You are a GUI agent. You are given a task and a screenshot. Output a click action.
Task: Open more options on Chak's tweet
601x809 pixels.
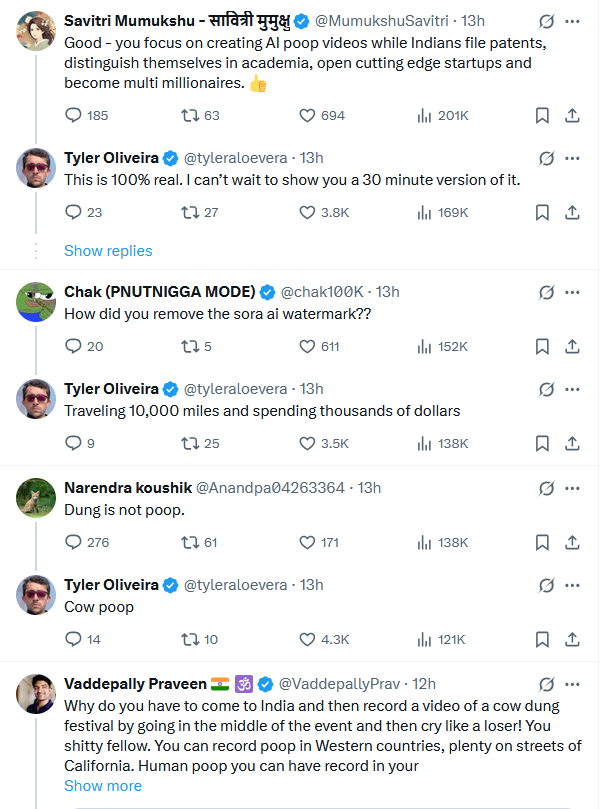coord(573,292)
